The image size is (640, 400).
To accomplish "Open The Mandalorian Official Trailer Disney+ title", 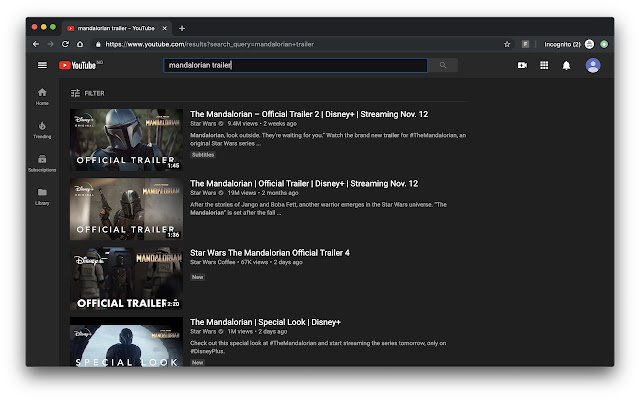I will coord(304,184).
